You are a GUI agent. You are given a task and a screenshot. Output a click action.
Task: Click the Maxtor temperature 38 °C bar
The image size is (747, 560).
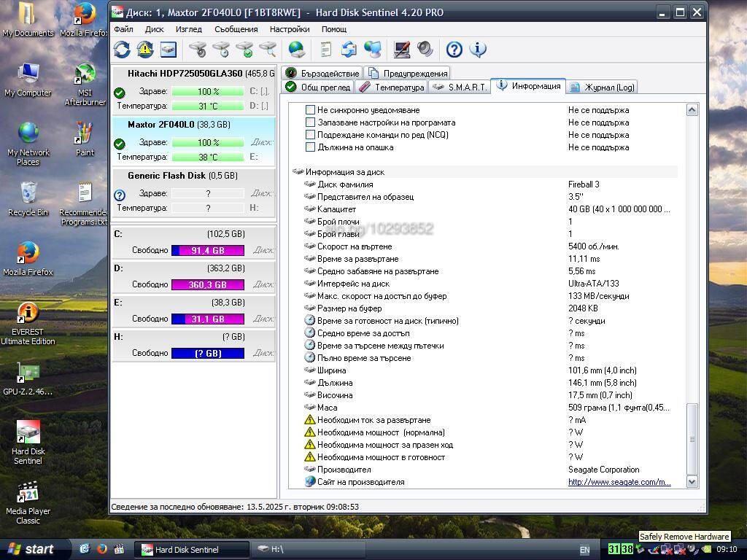(208, 157)
